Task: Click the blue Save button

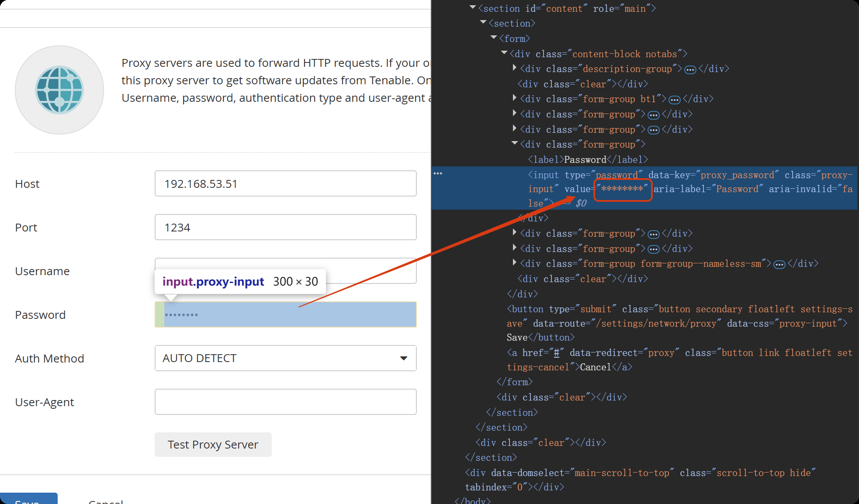Action: 28,499
